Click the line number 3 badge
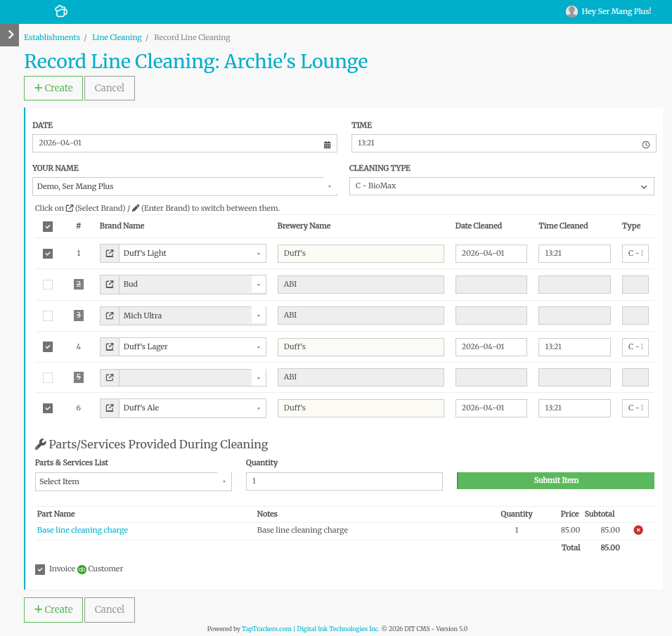This screenshot has width=672, height=636. pos(79,316)
